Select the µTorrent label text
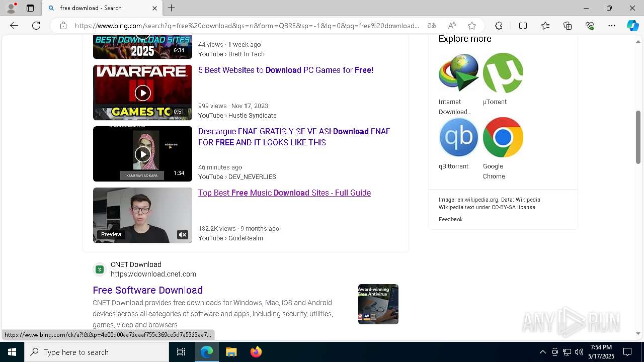The image size is (644, 362). 495,102
